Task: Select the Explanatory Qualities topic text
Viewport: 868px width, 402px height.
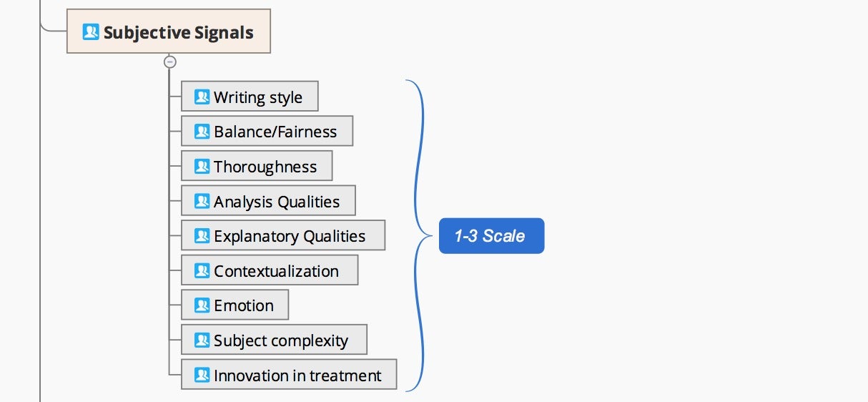Action: [x=290, y=236]
